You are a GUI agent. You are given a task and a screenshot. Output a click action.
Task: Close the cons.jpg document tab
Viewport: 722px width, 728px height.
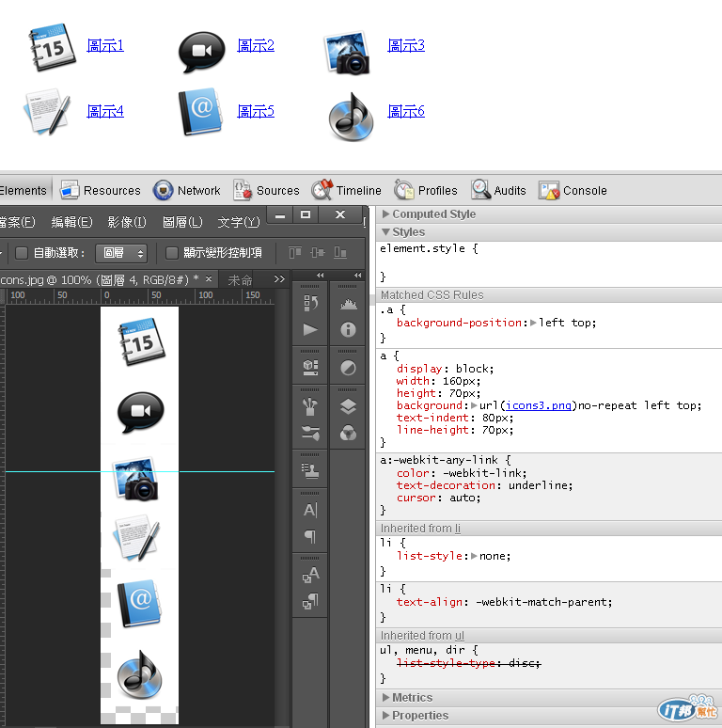coord(209,279)
